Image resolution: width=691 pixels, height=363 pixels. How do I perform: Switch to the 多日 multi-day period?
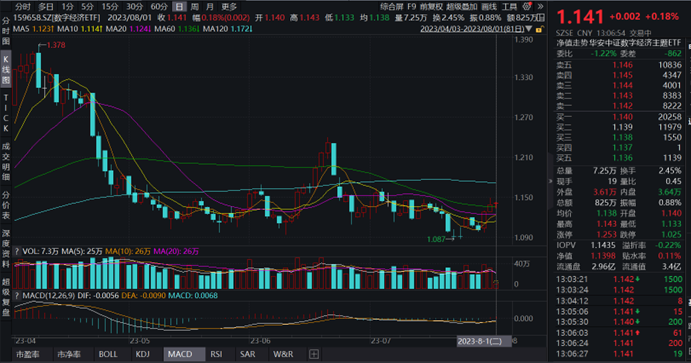point(46,7)
